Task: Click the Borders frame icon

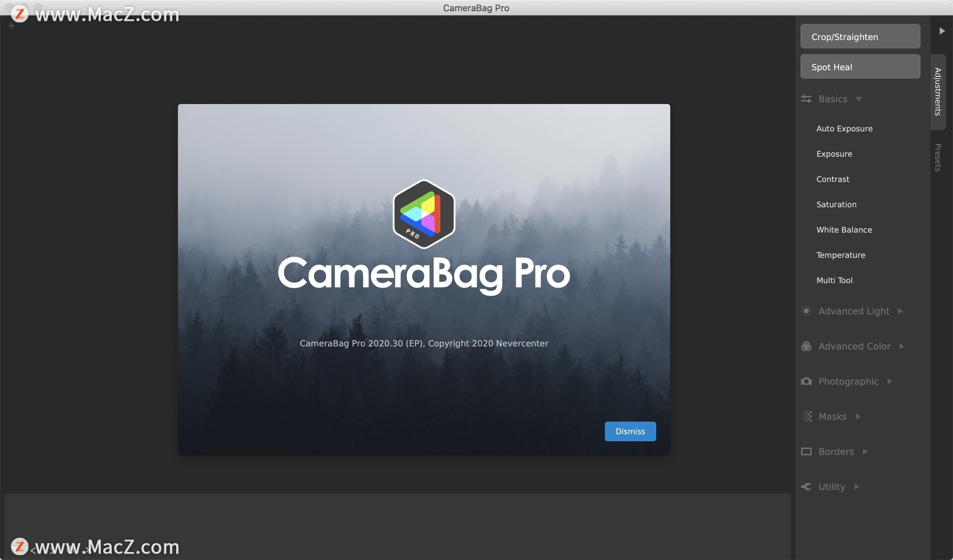Action: click(x=806, y=451)
